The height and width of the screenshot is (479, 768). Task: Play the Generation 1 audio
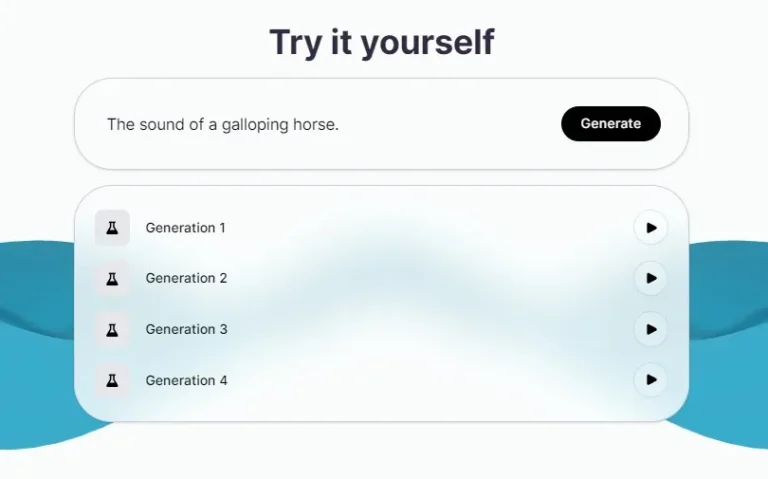click(x=651, y=228)
